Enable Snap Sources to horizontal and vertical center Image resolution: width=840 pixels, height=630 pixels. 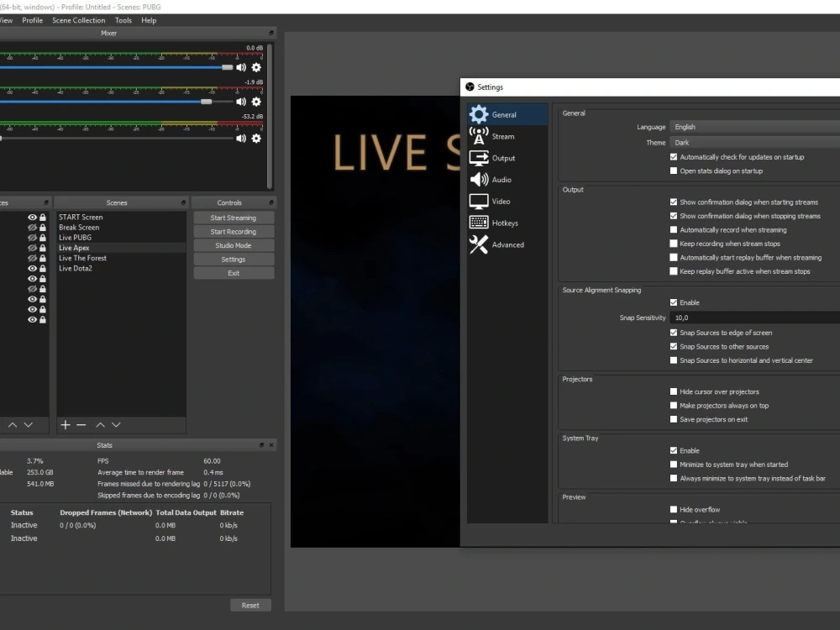point(674,360)
